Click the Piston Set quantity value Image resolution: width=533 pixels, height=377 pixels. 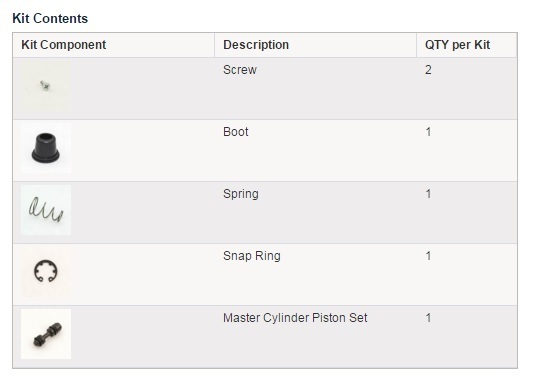click(428, 318)
